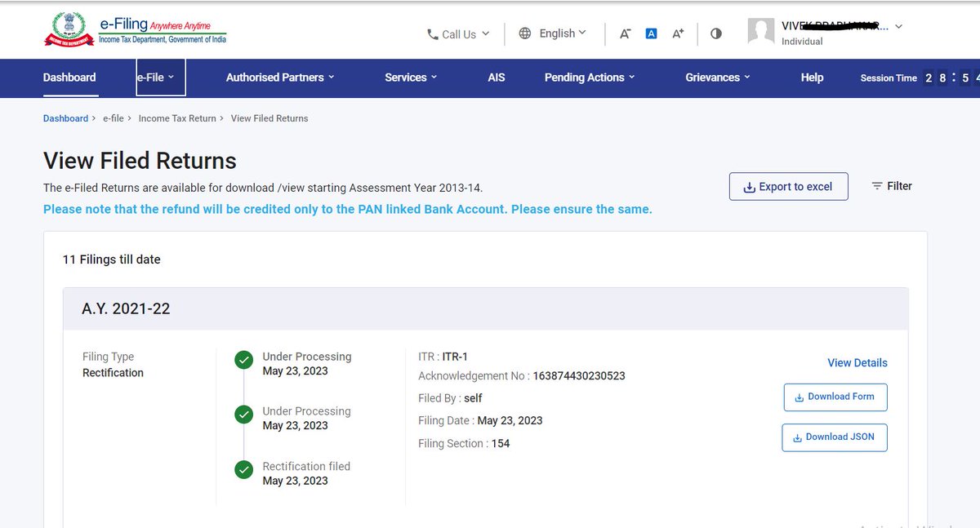The image size is (980, 528).
Task: Click the globe language icon
Action: click(525, 33)
